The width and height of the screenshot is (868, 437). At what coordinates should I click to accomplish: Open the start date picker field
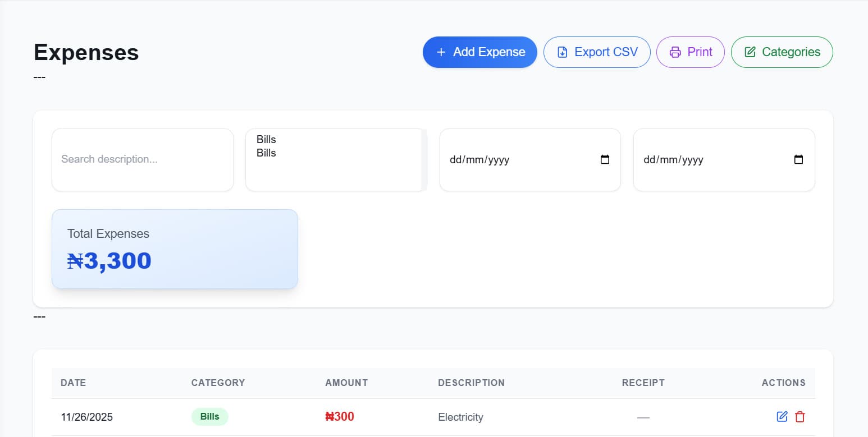pos(517,159)
